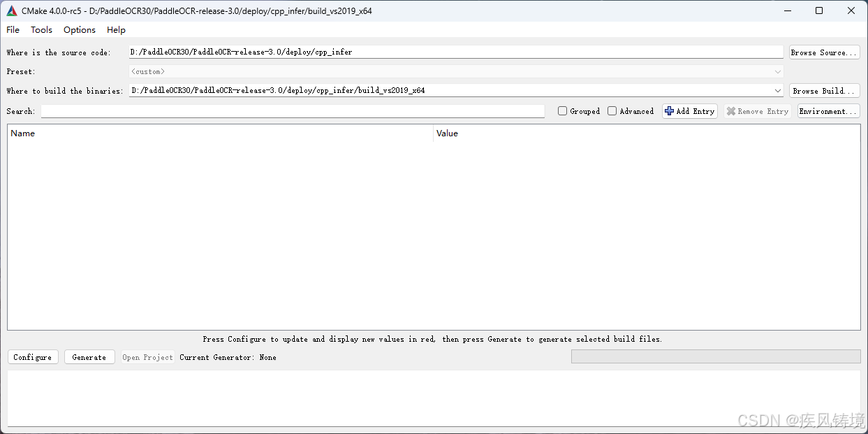The height and width of the screenshot is (434, 868).
Task: Open the File menu
Action: point(13,29)
